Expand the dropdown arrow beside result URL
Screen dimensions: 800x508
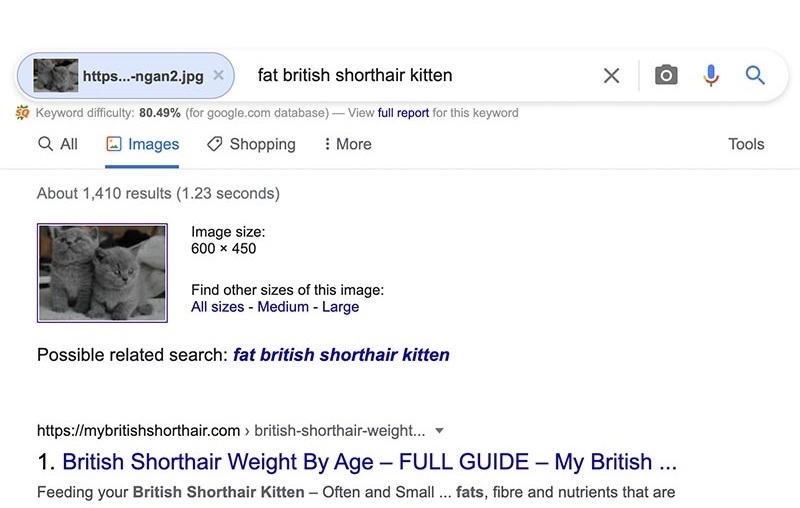coord(439,431)
